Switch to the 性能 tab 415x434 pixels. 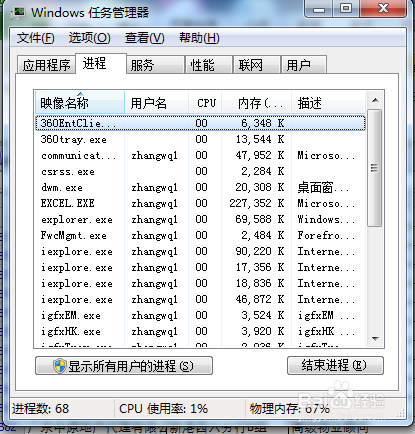point(209,65)
